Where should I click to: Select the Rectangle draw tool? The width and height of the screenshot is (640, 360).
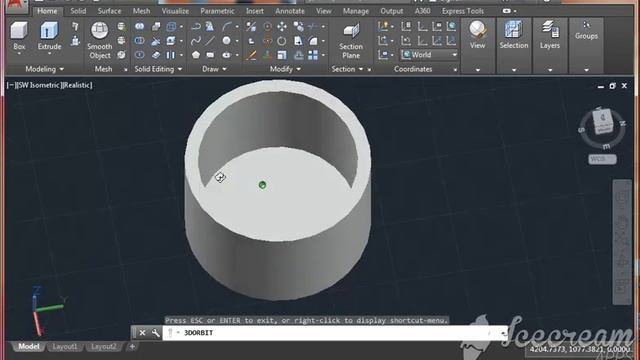[x=211, y=55]
